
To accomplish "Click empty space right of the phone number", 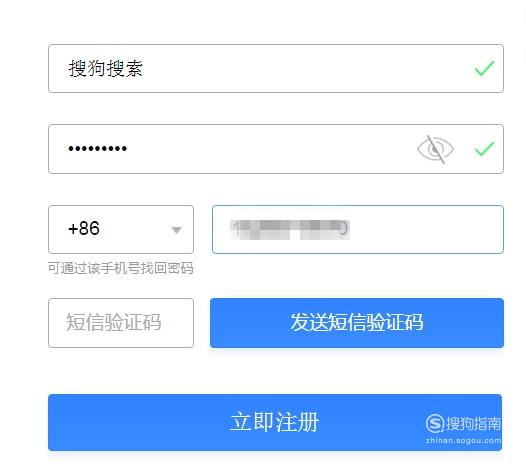I will click(426, 229).
